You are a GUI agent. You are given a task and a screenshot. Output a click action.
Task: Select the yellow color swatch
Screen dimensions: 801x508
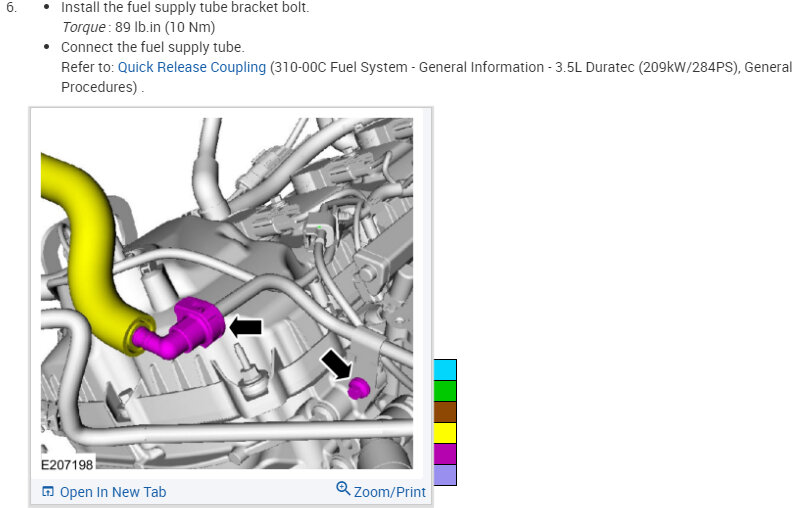click(445, 433)
